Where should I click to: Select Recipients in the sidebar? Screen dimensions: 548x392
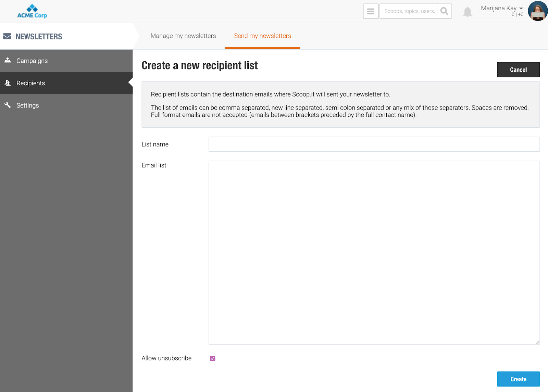click(x=66, y=83)
